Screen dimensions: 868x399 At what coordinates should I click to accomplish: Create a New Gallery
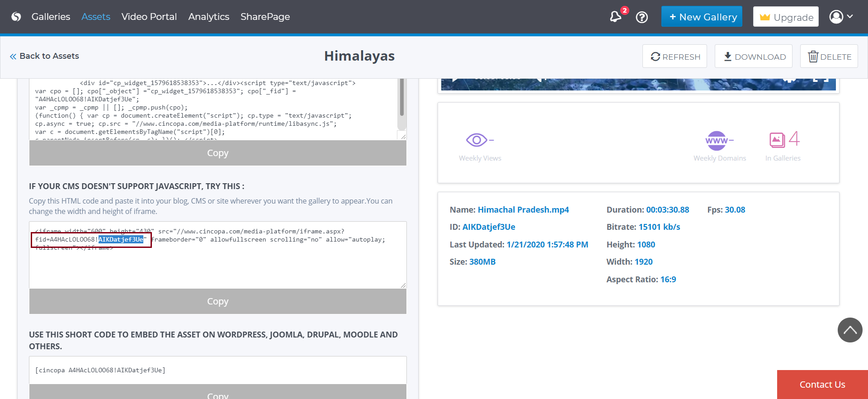tap(702, 17)
